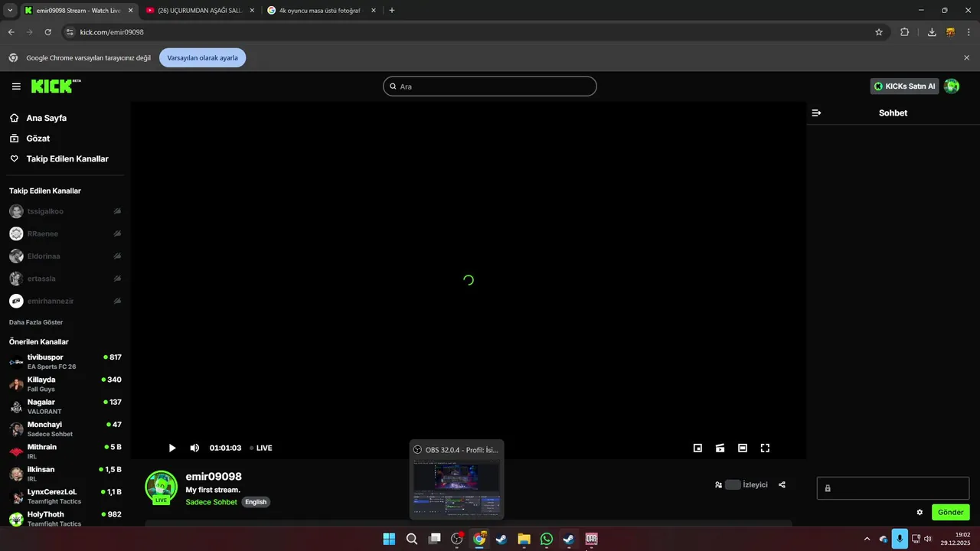Switch to 4k oyuncu masa Google tab
The height and width of the screenshot is (551, 980).
click(321, 11)
